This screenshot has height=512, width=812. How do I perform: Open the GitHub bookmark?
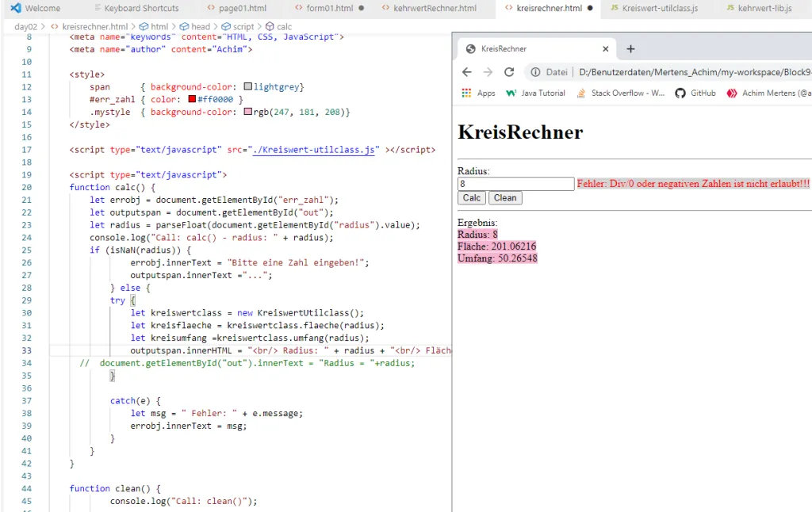(695, 94)
